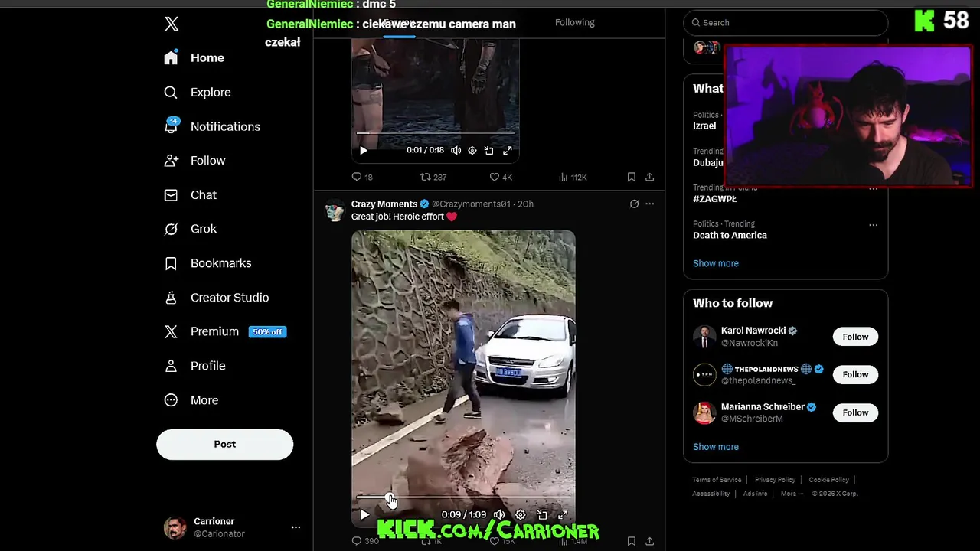980x551 pixels.
Task: Fullscreen the 1:09 rockslide video
Action: 563,515
